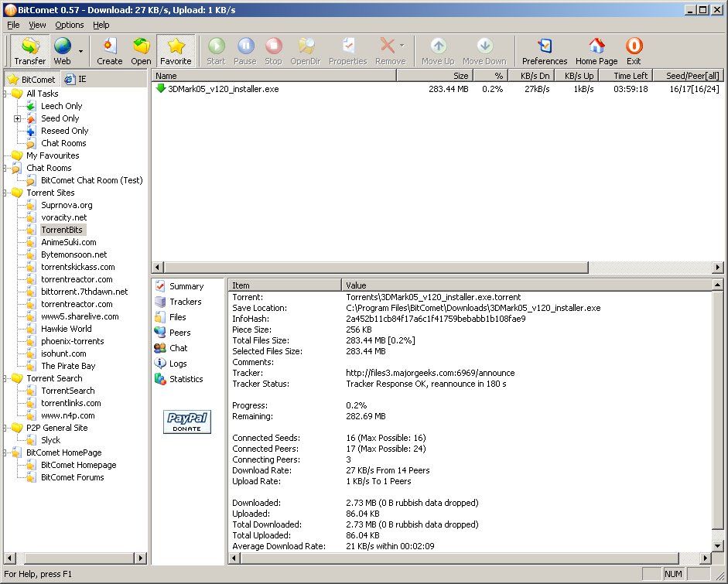Collapse the All Tasks tree node
The height and width of the screenshot is (584, 728).
point(5,94)
